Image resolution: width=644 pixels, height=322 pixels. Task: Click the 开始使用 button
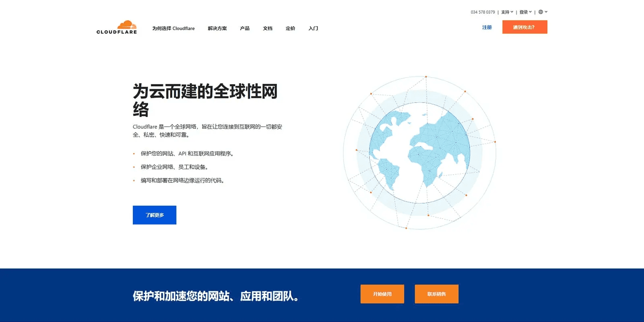(x=382, y=294)
